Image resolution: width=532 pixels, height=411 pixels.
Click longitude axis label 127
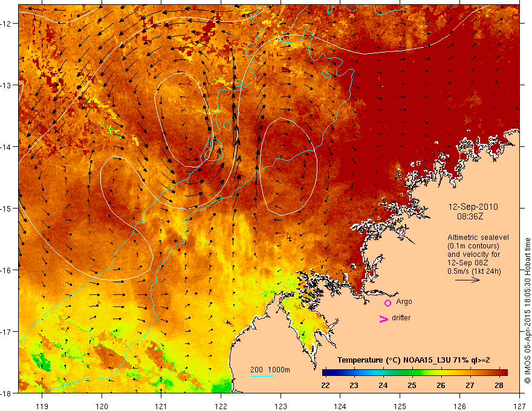pos(519,406)
